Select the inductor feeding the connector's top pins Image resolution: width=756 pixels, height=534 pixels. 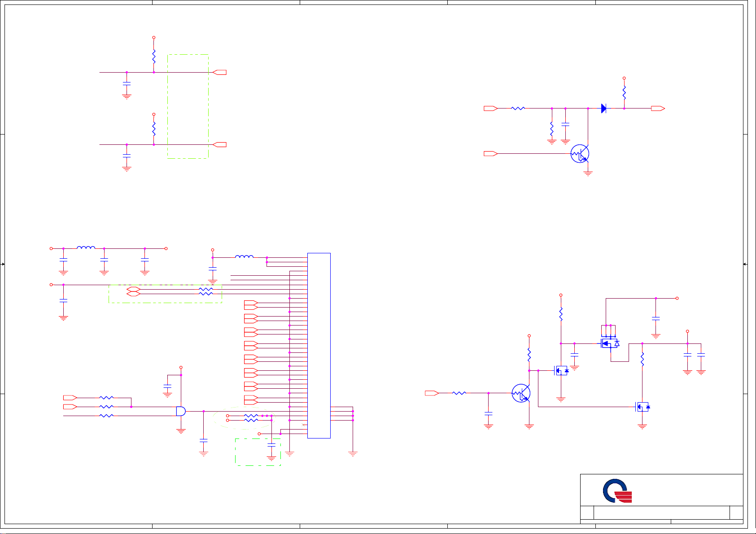point(244,257)
